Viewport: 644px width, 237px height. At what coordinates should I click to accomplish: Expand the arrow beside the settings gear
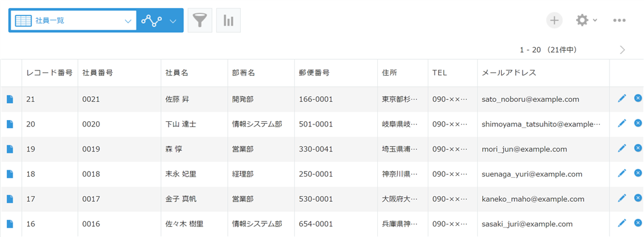click(595, 20)
